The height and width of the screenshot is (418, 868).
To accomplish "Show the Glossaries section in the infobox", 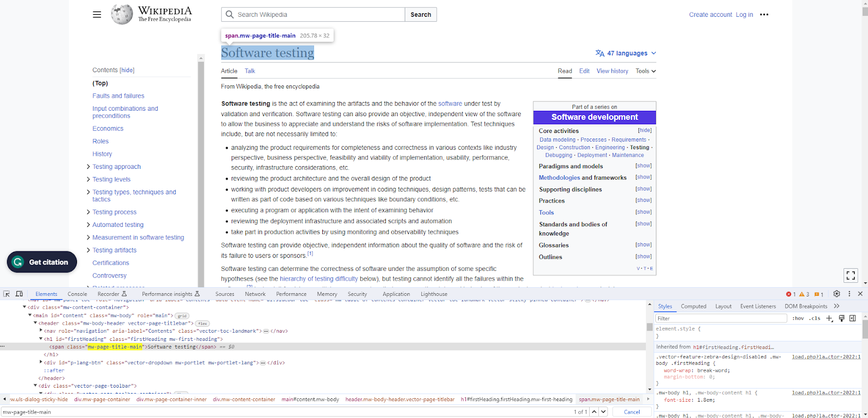I will [x=643, y=245].
